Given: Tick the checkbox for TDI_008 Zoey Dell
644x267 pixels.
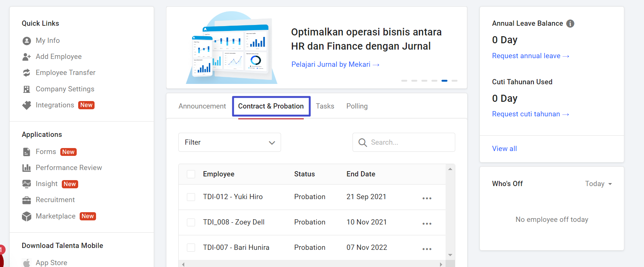Looking at the screenshot, I should click(191, 222).
